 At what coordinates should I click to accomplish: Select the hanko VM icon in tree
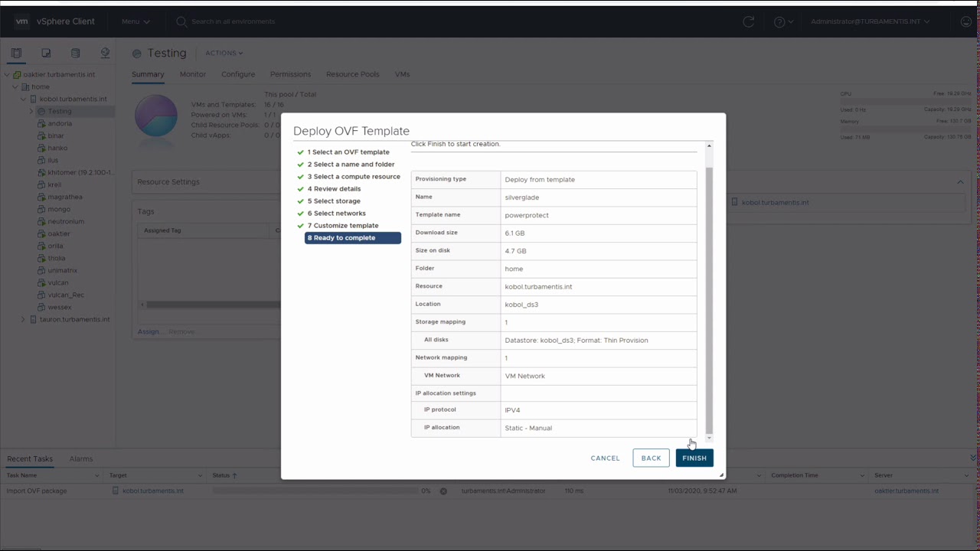click(42, 148)
